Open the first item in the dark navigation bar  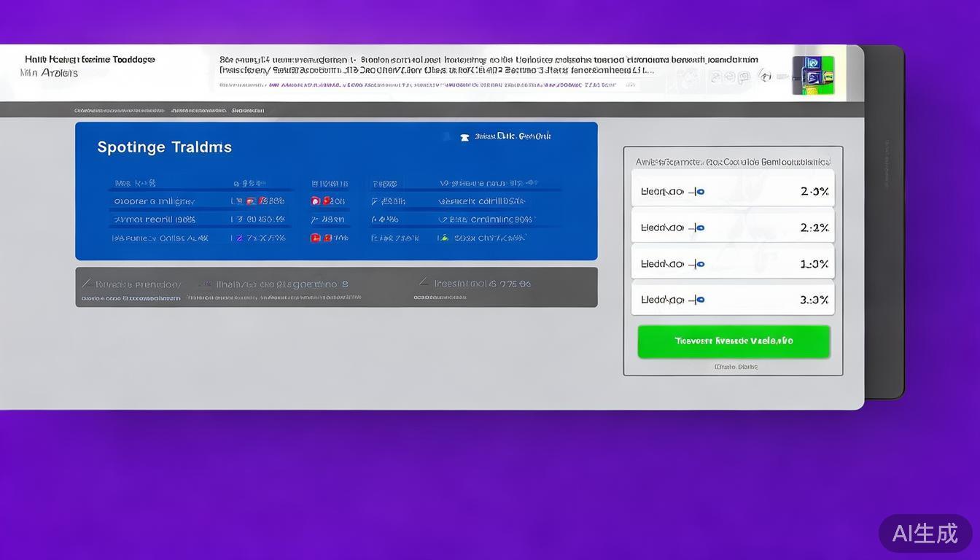click(x=120, y=111)
